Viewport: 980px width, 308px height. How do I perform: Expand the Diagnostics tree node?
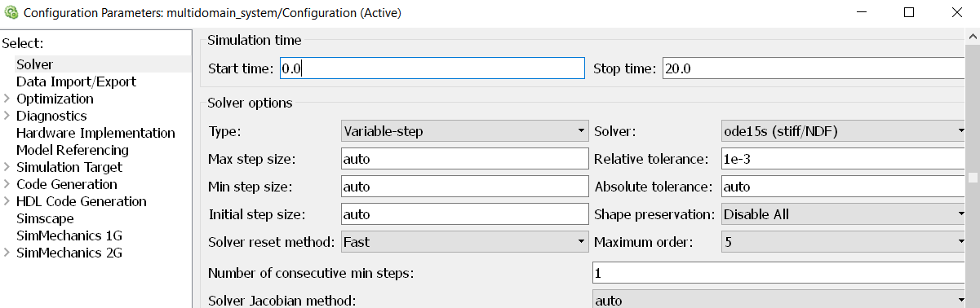7,116
